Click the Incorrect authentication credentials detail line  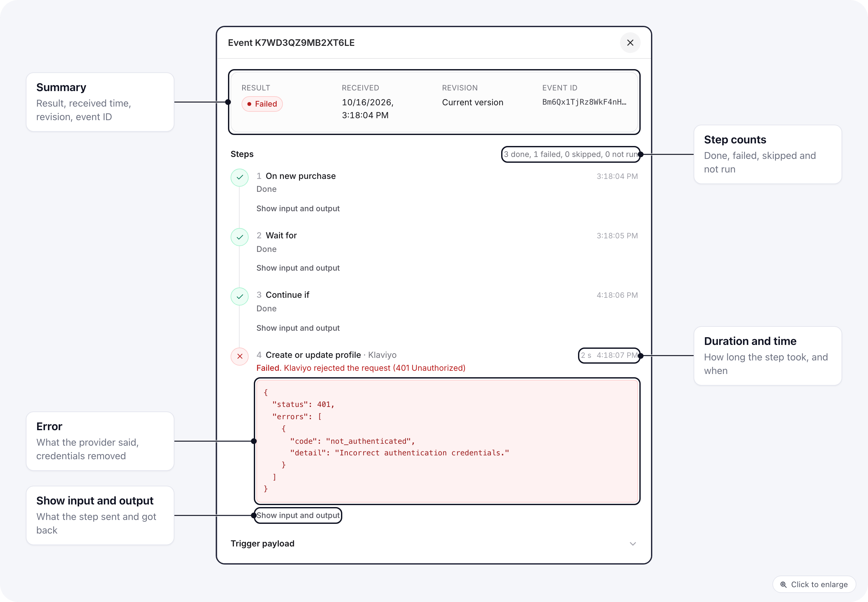pyautogui.click(x=399, y=453)
